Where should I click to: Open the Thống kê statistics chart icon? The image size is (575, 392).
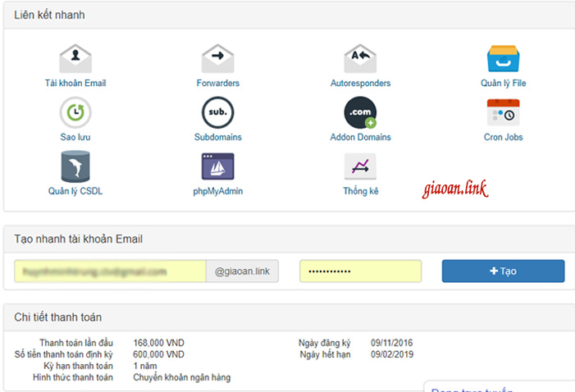360,166
